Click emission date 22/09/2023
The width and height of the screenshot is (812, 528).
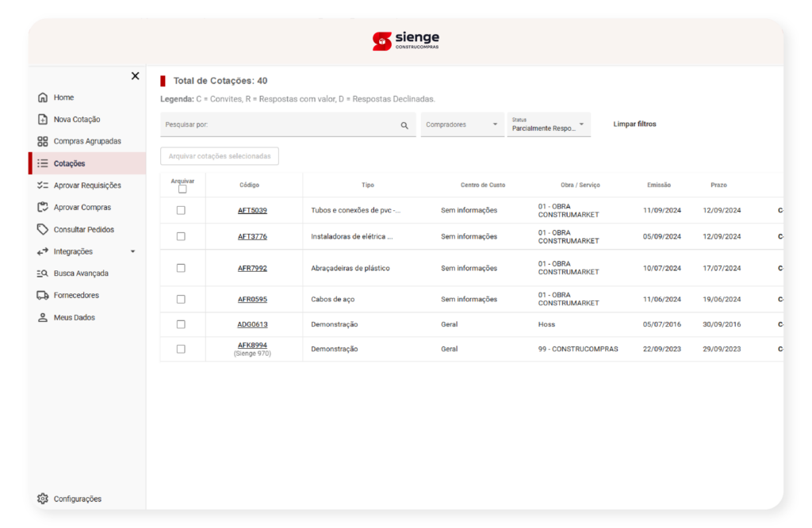tap(662, 349)
